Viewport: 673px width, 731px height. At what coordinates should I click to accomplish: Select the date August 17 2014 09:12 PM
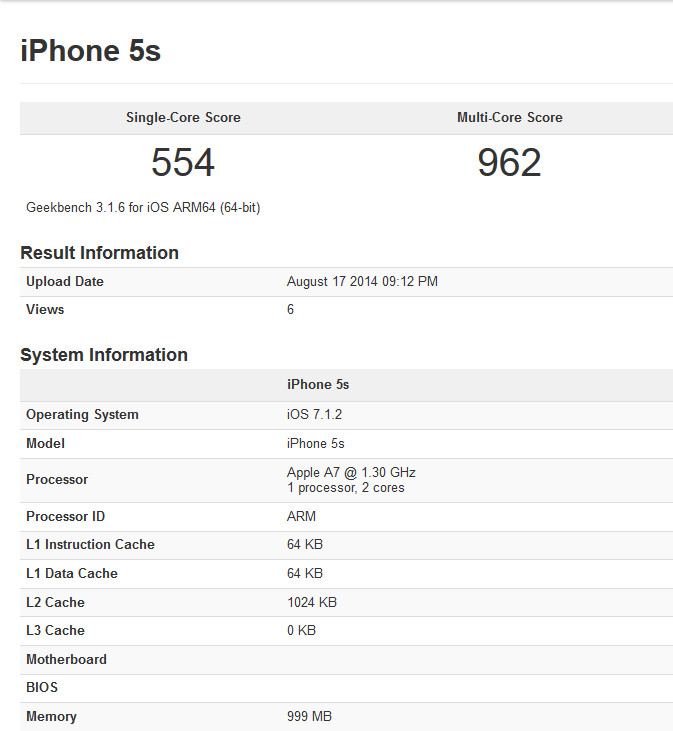coord(362,282)
